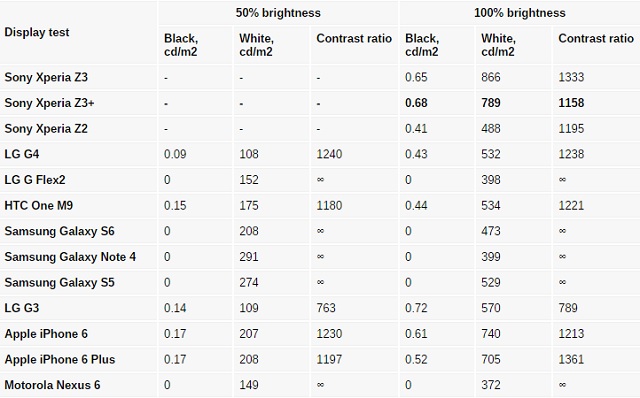Click the Motorola Nexus 6 row label
The height and width of the screenshot is (398, 640).
[52, 385]
